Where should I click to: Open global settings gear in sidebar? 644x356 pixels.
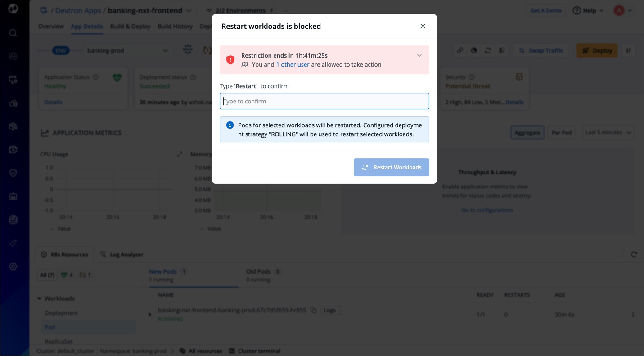[13, 267]
